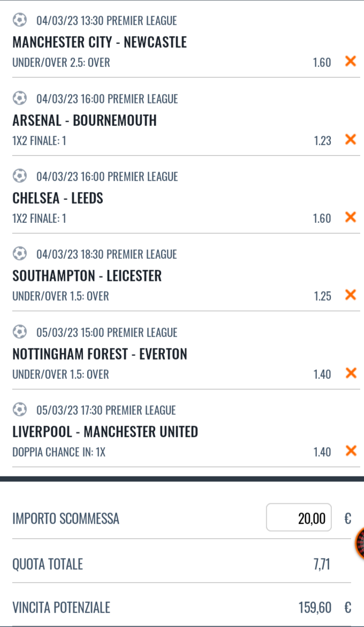The width and height of the screenshot is (364, 627).
Task: Delete Nottingham Forest - Everton bet
Action: pyautogui.click(x=351, y=373)
